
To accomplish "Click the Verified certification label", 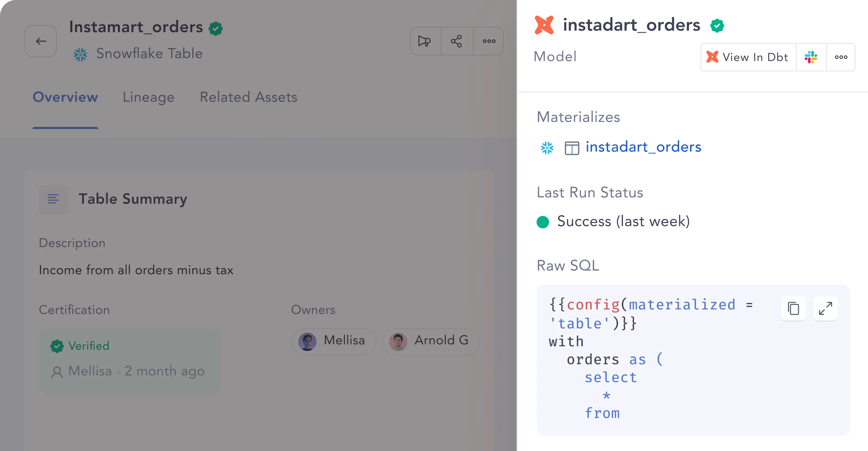I will 89,346.
